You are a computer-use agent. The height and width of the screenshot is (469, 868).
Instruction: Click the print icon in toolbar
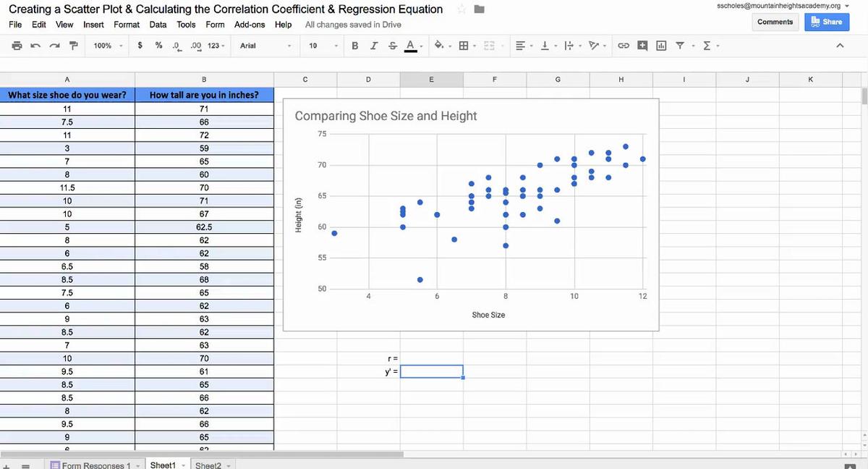click(x=16, y=46)
